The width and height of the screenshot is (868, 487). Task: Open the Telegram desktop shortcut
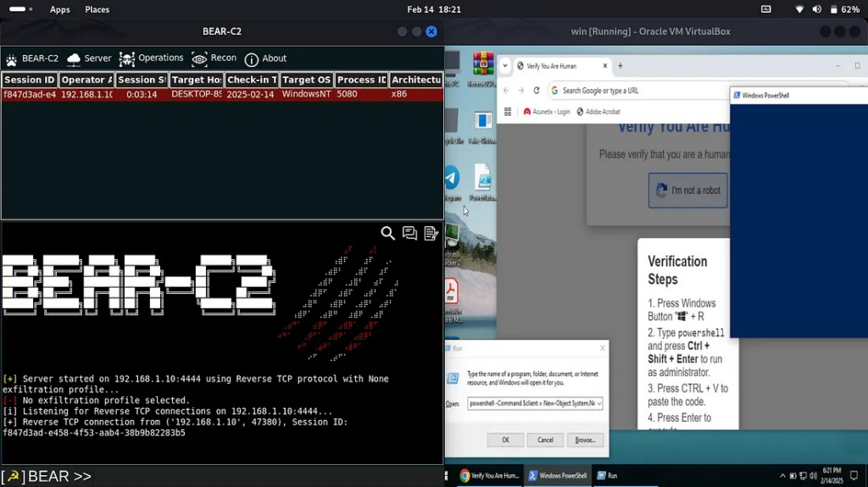(452, 179)
